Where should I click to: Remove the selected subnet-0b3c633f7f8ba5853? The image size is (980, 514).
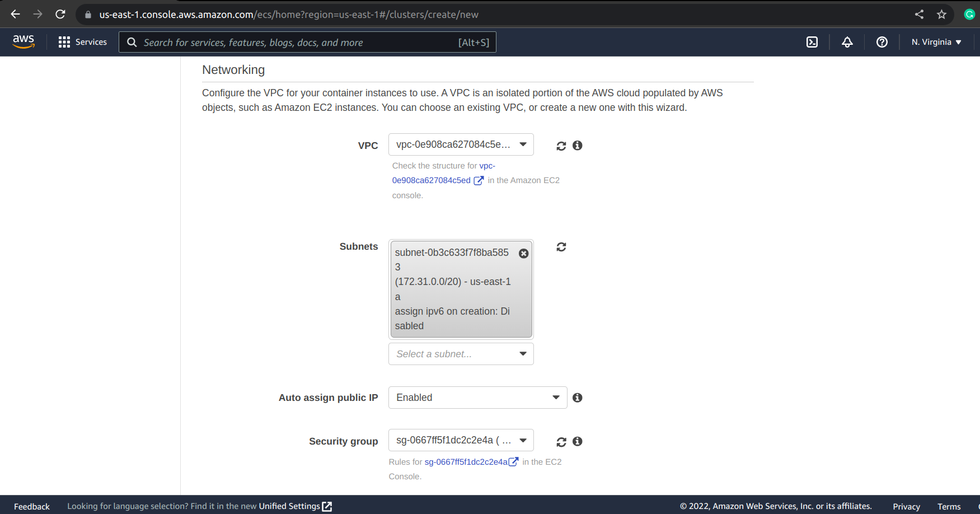point(523,253)
